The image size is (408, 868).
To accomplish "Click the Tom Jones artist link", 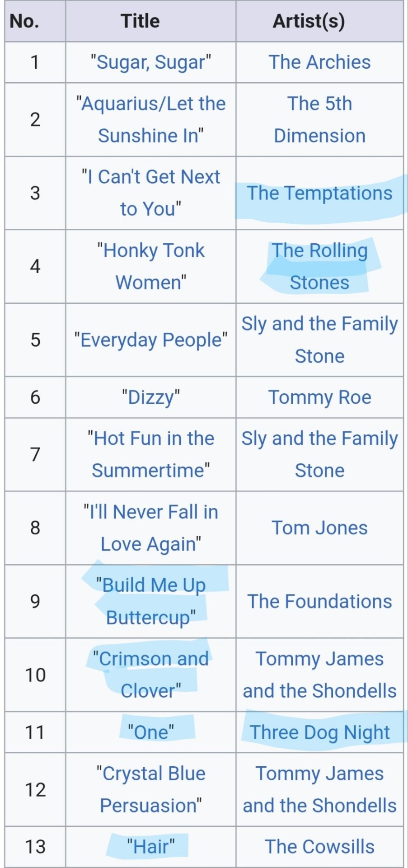I will point(320,528).
